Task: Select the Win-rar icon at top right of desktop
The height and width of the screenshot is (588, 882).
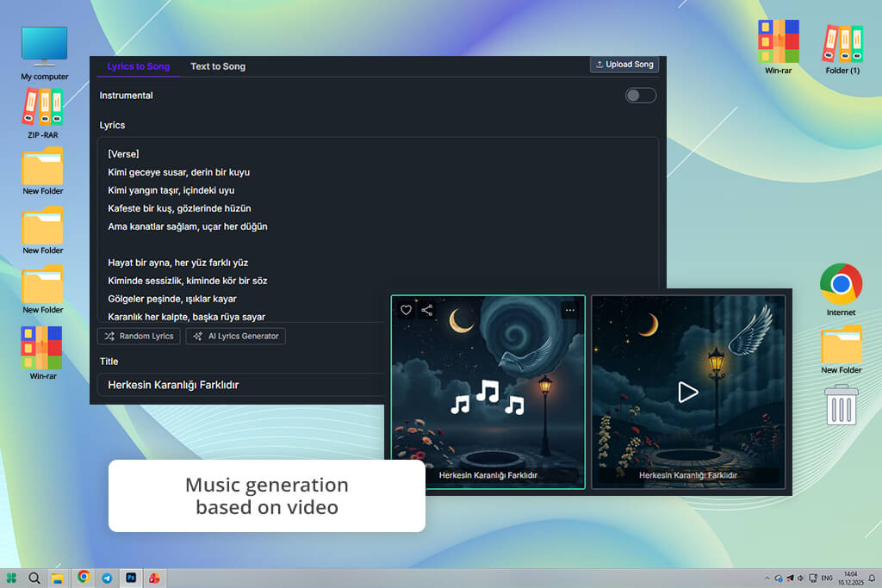Action: (779, 47)
